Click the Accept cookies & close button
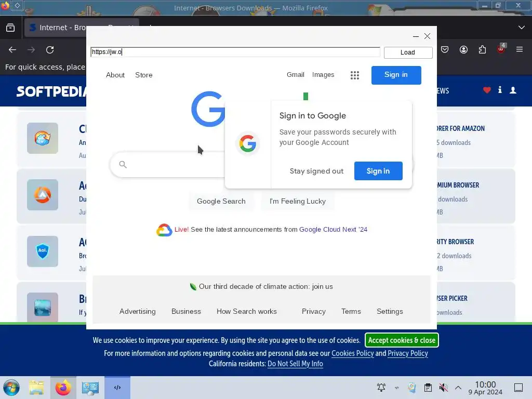Viewport: 532px width, 399px height. [x=402, y=340]
